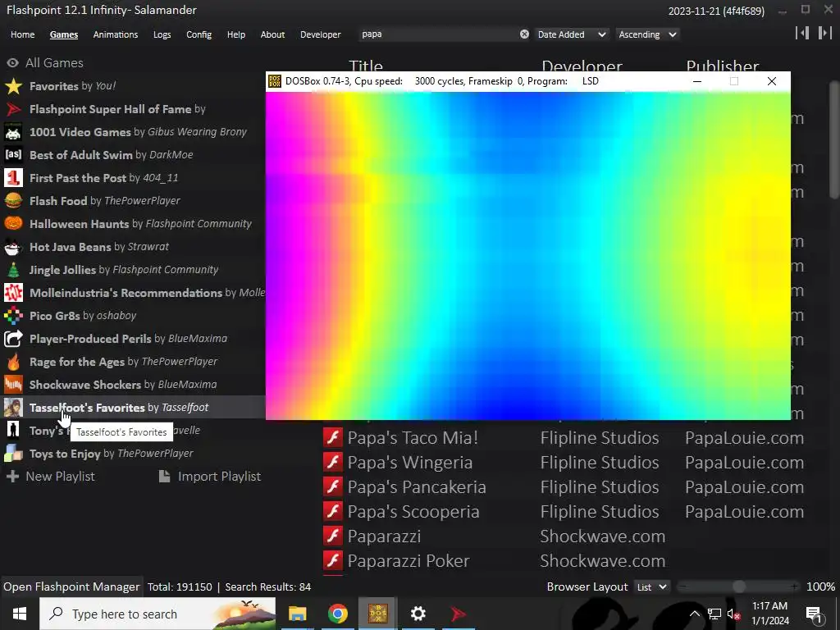Click the Flash icon beside Papa's Pancakeria
This screenshot has height=630, width=840.
coord(333,487)
